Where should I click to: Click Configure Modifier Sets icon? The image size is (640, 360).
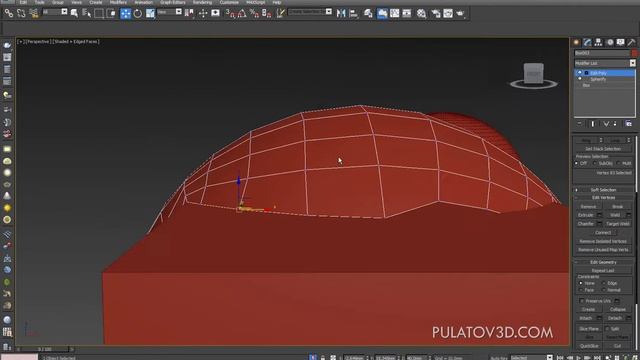(629, 124)
